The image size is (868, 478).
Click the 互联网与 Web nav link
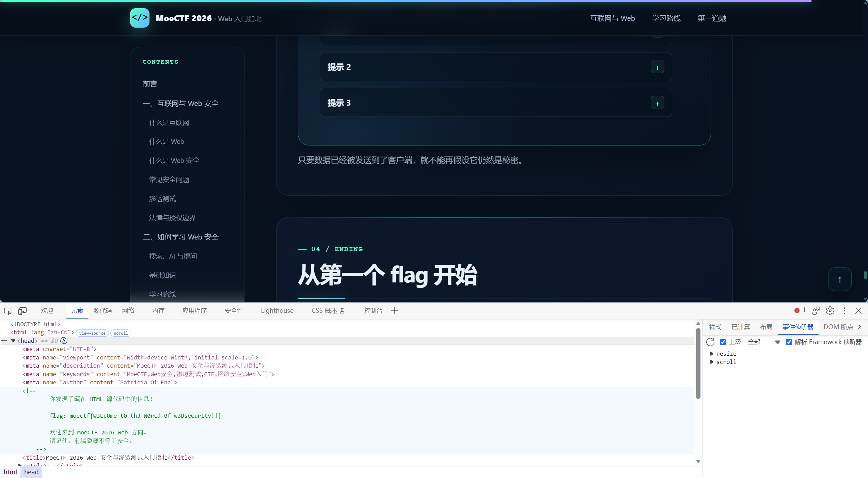coord(613,18)
